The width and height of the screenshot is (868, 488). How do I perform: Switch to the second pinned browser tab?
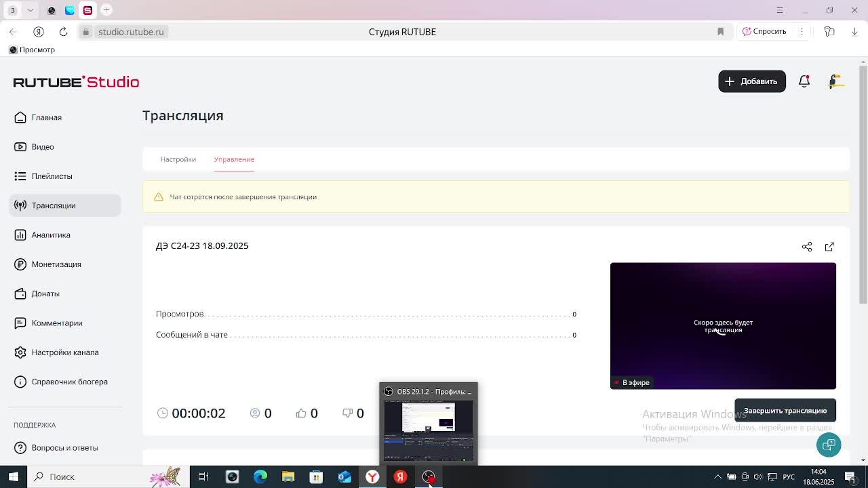(x=70, y=10)
